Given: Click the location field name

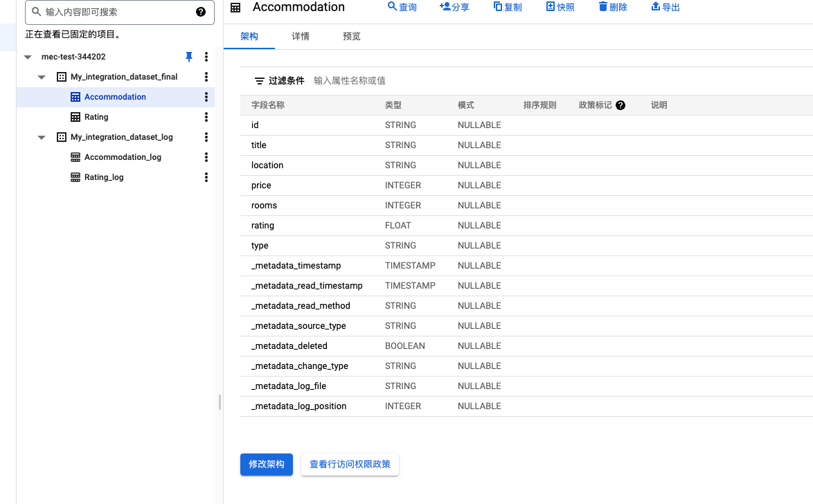Looking at the screenshot, I should tap(267, 165).
